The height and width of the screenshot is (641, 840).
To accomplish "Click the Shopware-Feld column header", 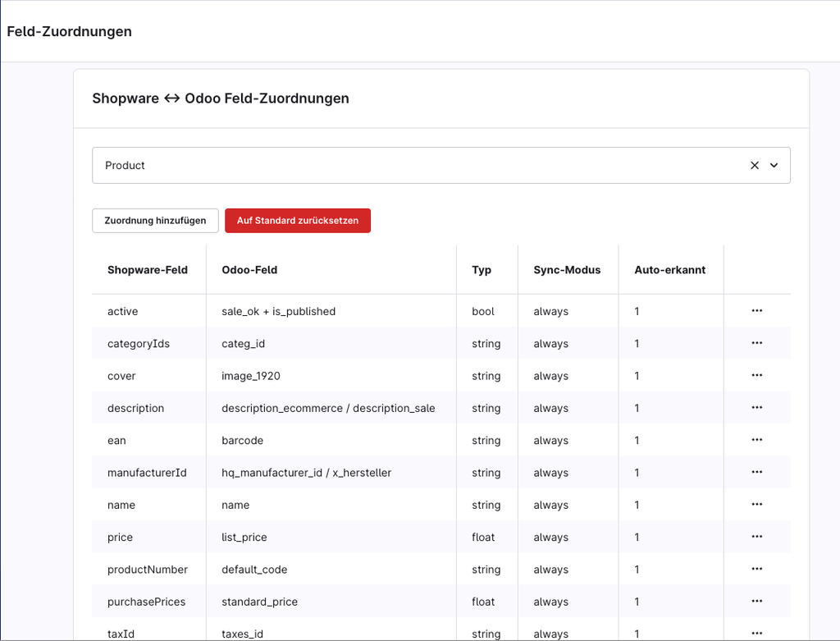I will 148,269.
